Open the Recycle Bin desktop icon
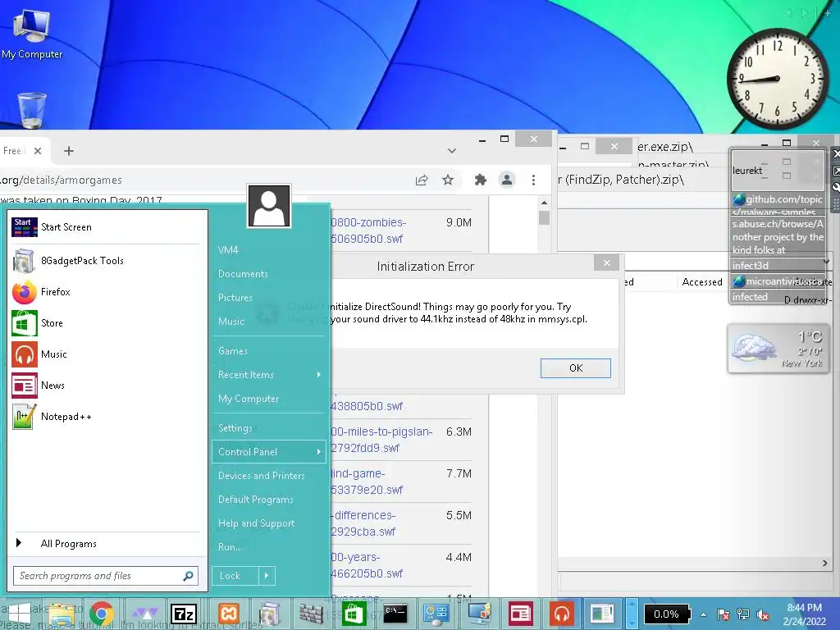Image resolution: width=840 pixels, height=630 pixels. [32, 111]
